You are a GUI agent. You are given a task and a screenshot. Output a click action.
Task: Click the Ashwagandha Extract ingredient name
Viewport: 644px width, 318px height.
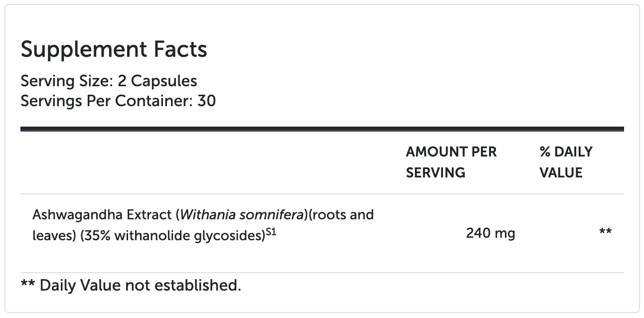point(102,215)
